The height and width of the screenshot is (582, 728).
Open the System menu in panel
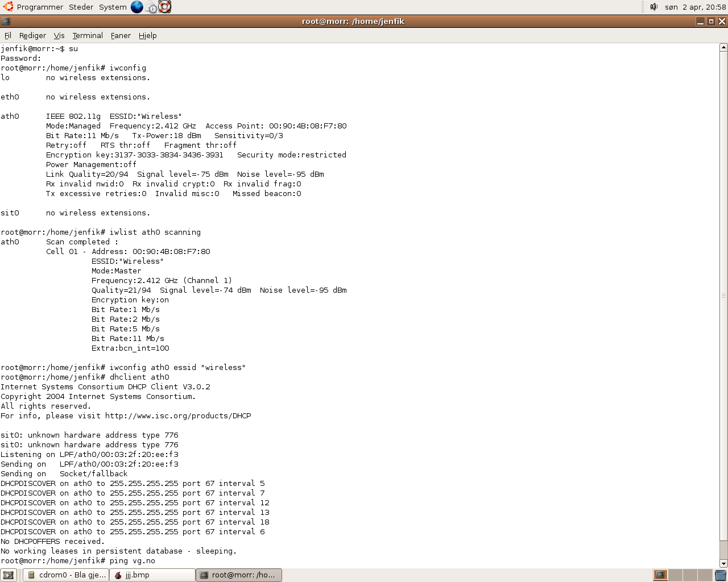coord(113,7)
